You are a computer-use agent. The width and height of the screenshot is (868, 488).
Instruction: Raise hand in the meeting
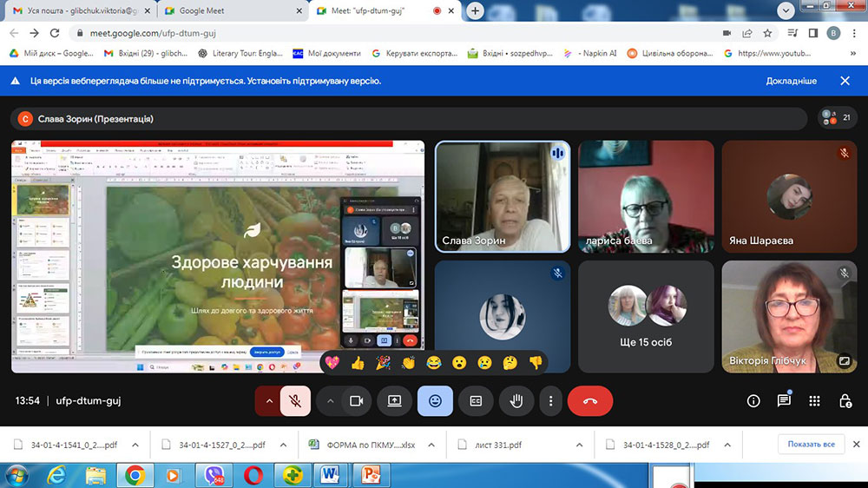click(516, 401)
